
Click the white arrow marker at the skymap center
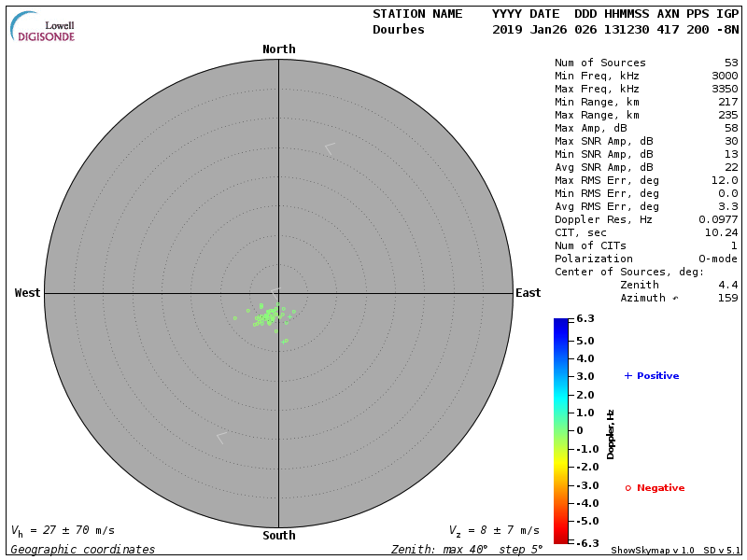[275, 292]
